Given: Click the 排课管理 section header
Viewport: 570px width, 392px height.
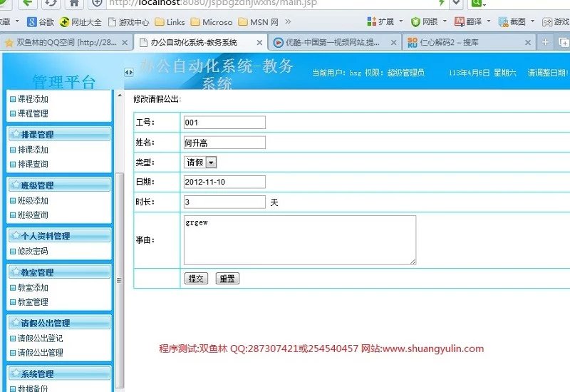Looking at the screenshot, I should click(x=59, y=134).
